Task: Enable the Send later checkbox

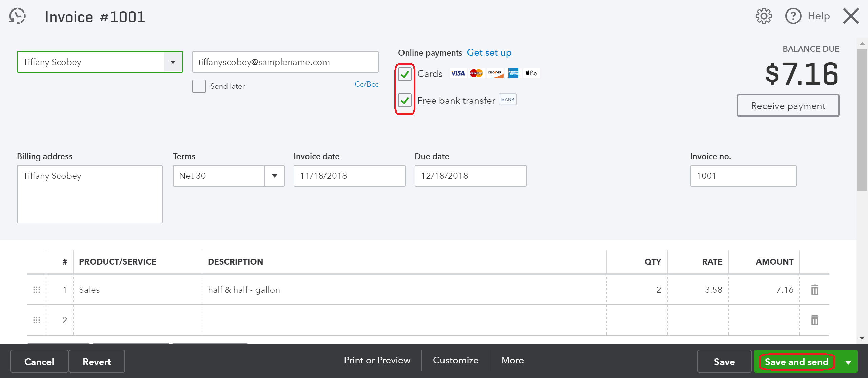Action: 199,86
